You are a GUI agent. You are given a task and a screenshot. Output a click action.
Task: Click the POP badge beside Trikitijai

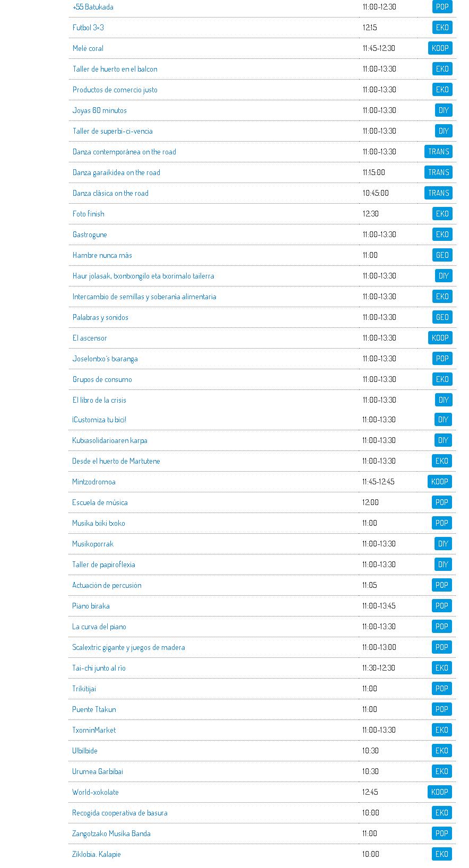click(x=441, y=689)
